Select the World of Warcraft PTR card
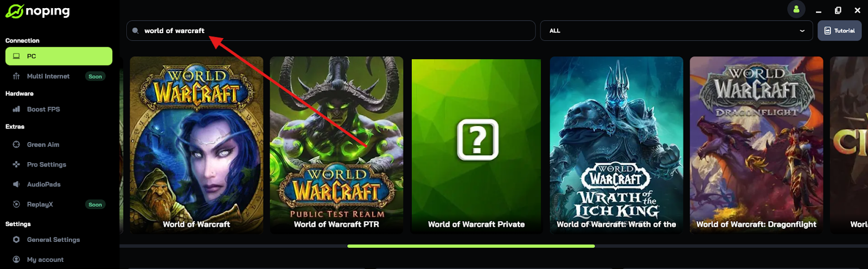The width and height of the screenshot is (868, 269). [336, 145]
